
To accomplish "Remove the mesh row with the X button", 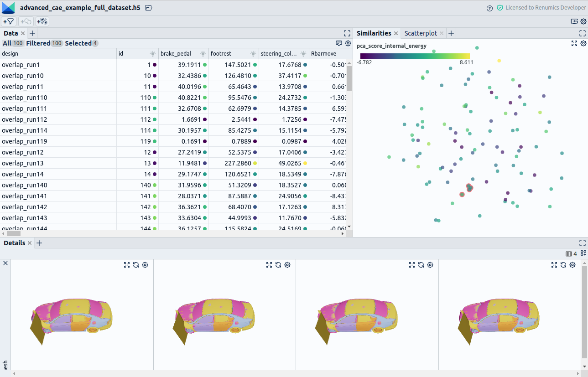I will [5, 263].
